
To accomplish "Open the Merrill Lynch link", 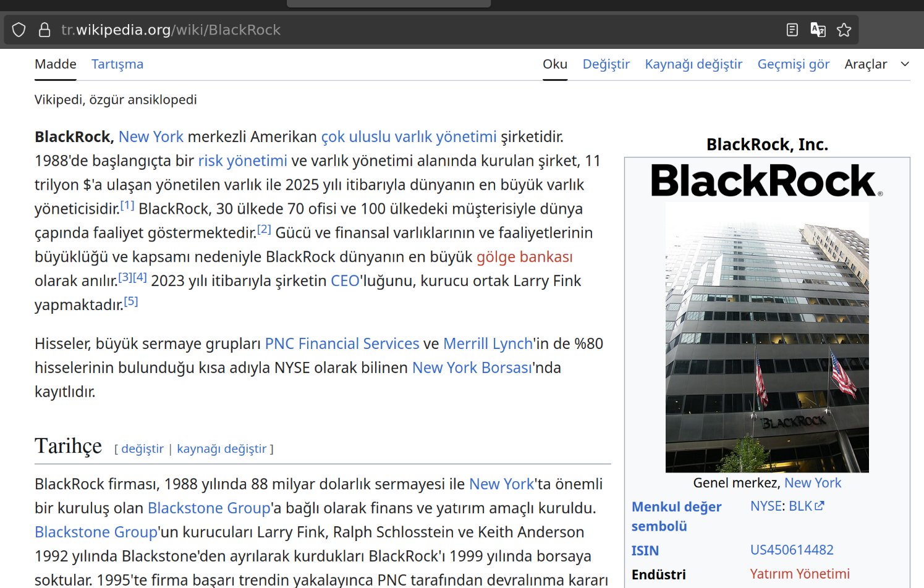I will (x=488, y=344).
